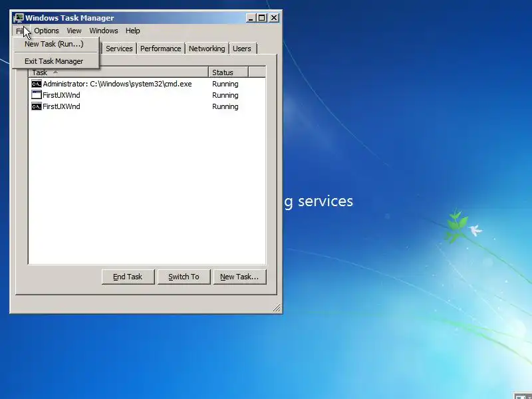Switch to the Users tab
The image size is (532, 399).
click(242, 49)
